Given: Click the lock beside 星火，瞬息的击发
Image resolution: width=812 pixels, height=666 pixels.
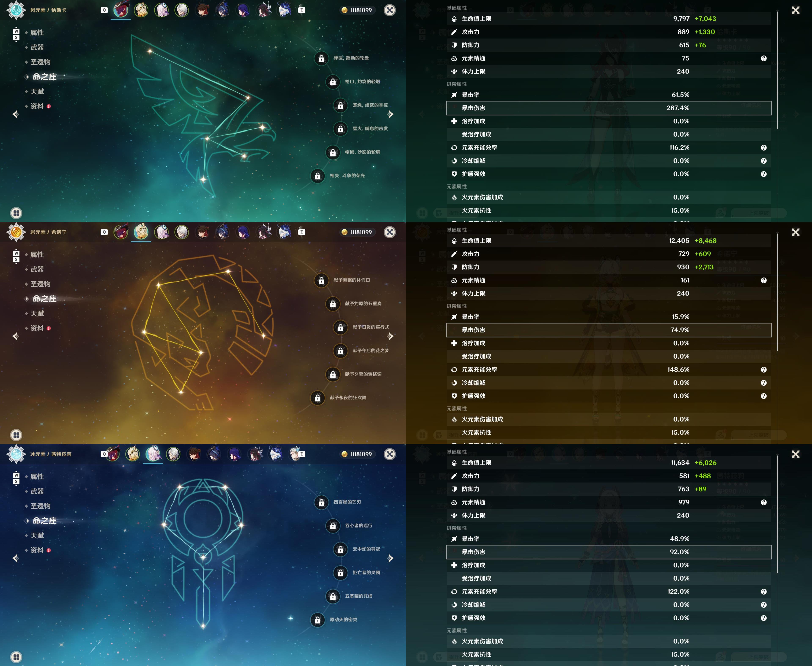Looking at the screenshot, I should click(340, 129).
